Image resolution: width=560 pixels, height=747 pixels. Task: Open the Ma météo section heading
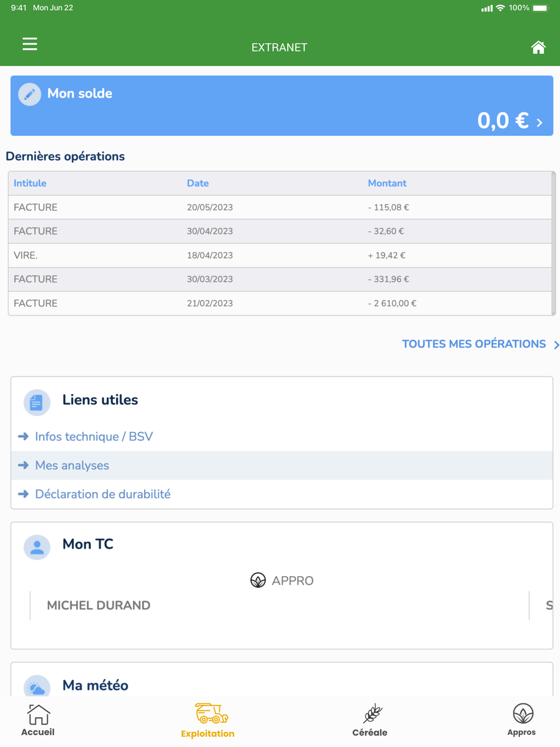95,685
